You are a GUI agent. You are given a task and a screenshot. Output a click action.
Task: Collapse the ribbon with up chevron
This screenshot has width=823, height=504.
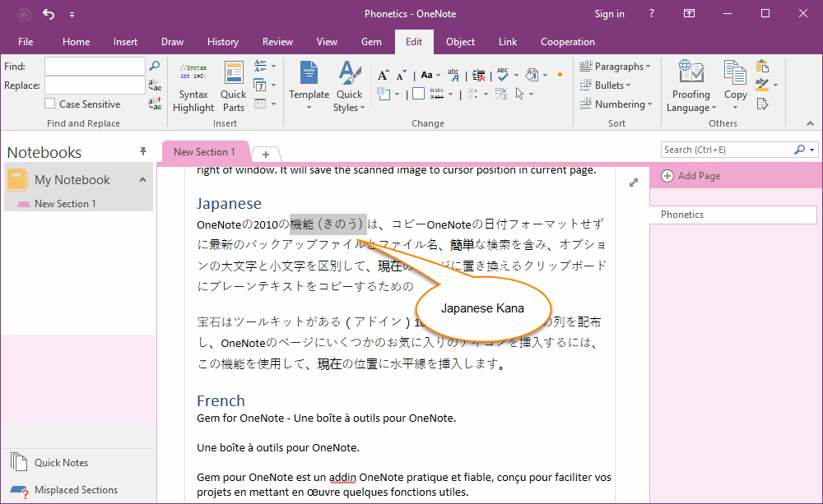[810, 123]
